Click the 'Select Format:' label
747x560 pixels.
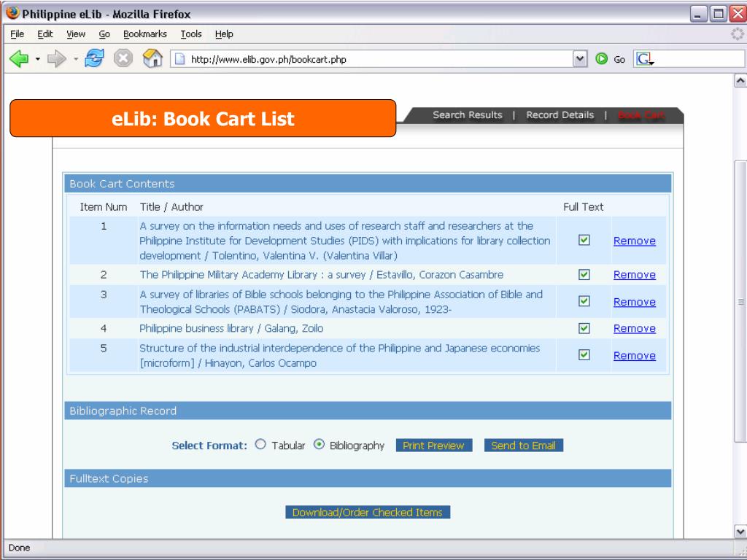click(x=209, y=446)
